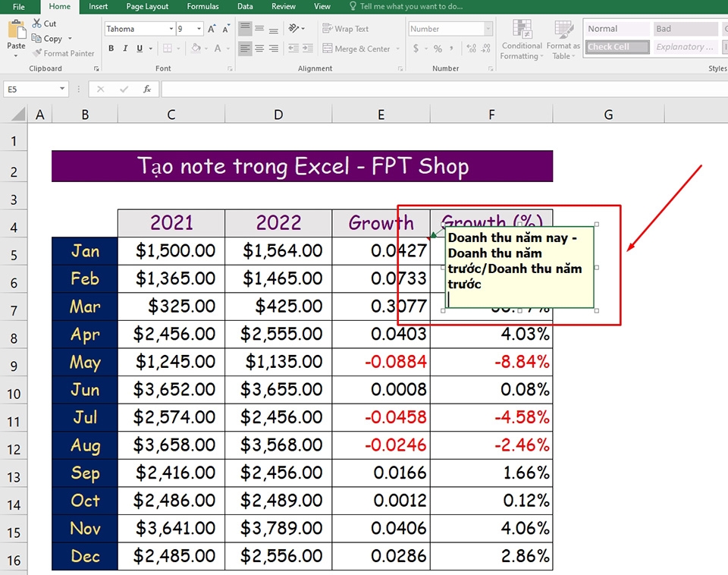The image size is (728, 575).
Task: Toggle Center alignment
Action: 259,49
